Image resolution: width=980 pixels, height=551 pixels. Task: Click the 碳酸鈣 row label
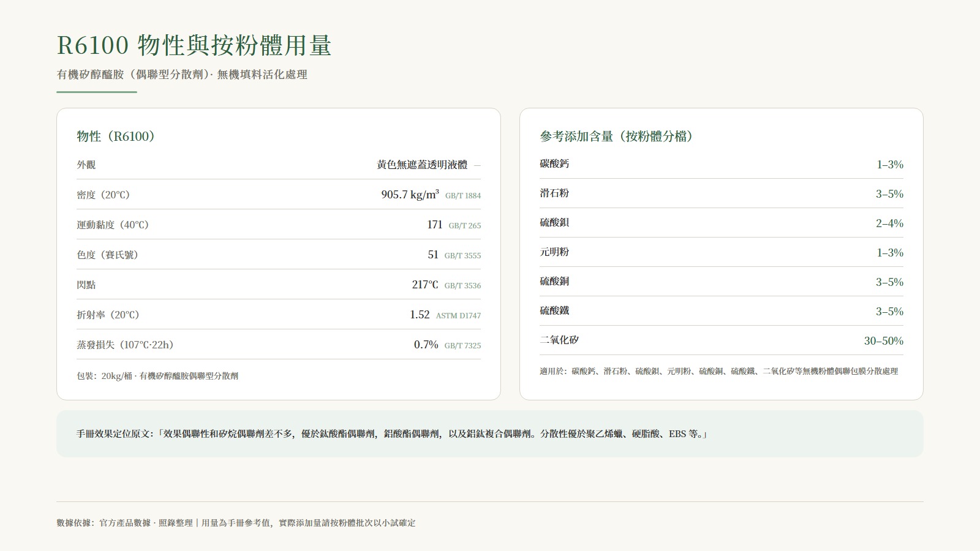point(554,163)
